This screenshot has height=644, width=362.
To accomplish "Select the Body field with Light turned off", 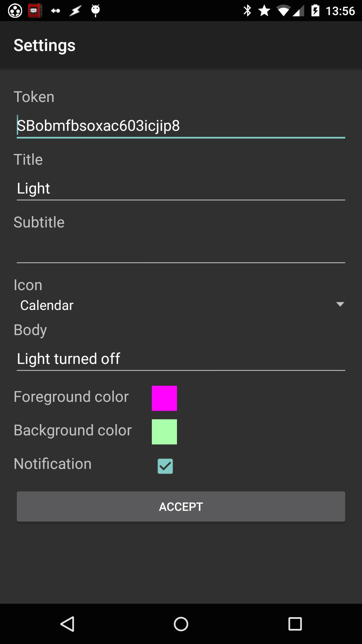I will pyautogui.click(x=181, y=358).
